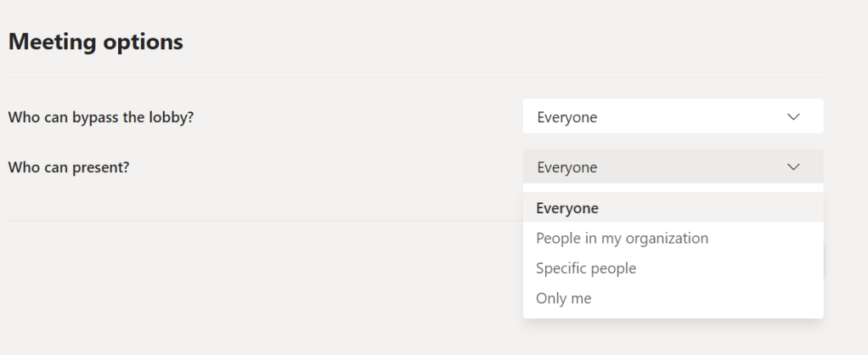Restrict presenting to only yourself
The width and height of the screenshot is (868, 355).
click(x=564, y=299)
